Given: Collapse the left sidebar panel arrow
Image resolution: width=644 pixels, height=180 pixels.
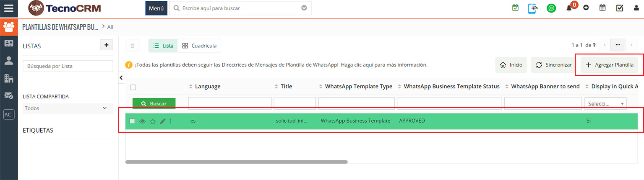Looking at the screenshot, I should (x=121, y=77).
